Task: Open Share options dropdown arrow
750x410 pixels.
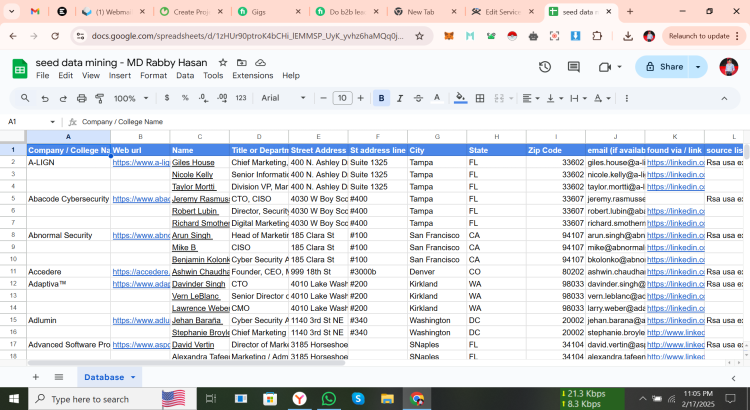Action: click(698, 67)
